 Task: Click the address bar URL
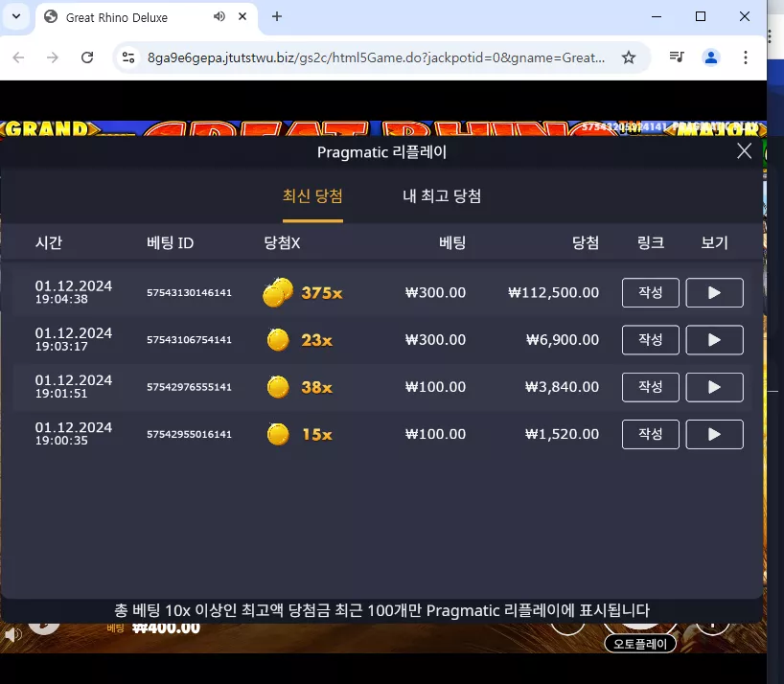pyautogui.click(x=376, y=57)
